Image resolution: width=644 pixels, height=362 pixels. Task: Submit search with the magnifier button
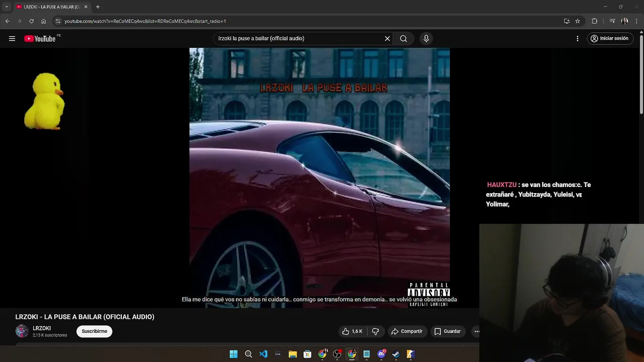pos(404,38)
